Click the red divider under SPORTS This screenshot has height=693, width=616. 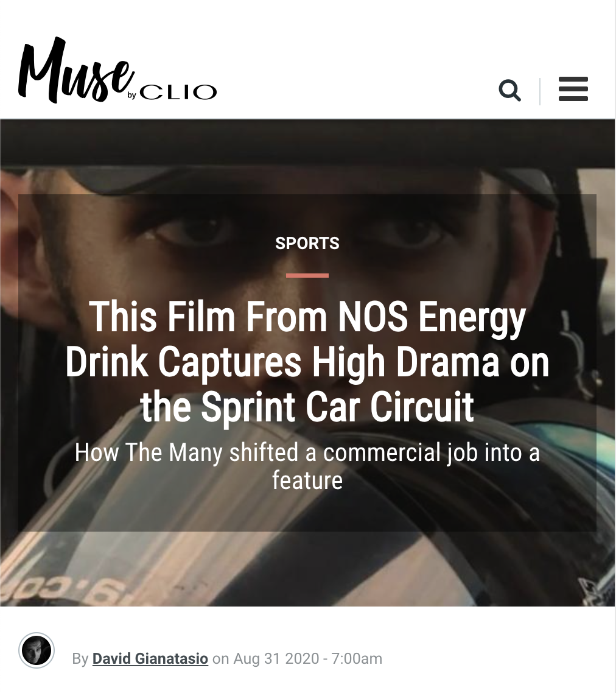pos(307,275)
